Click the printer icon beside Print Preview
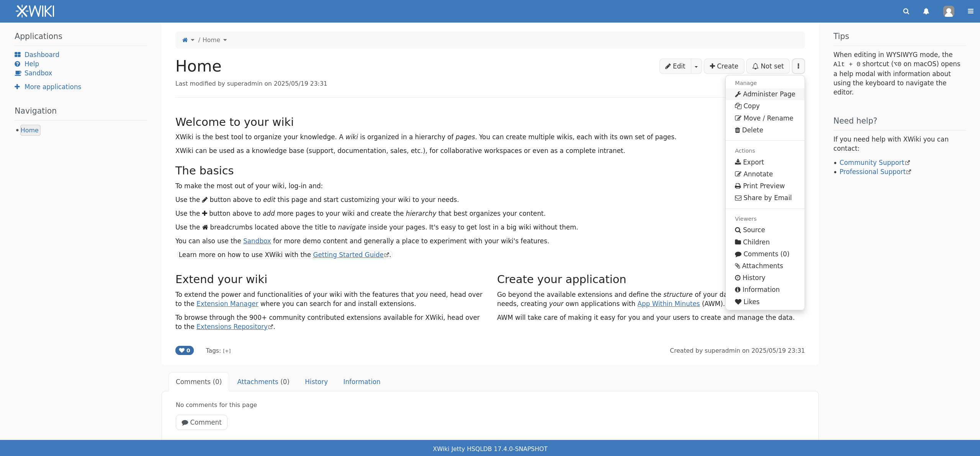This screenshot has height=456, width=980. pos(738,186)
